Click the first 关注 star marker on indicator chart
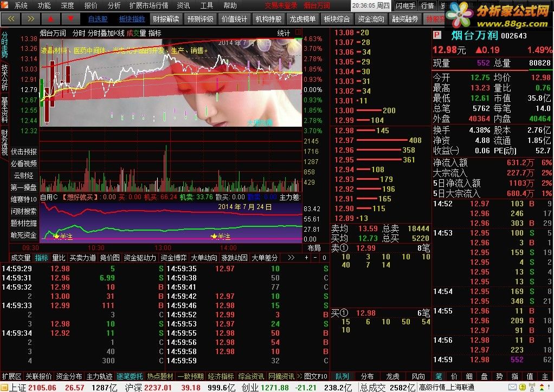This screenshot has width=554, height=392. point(62,236)
